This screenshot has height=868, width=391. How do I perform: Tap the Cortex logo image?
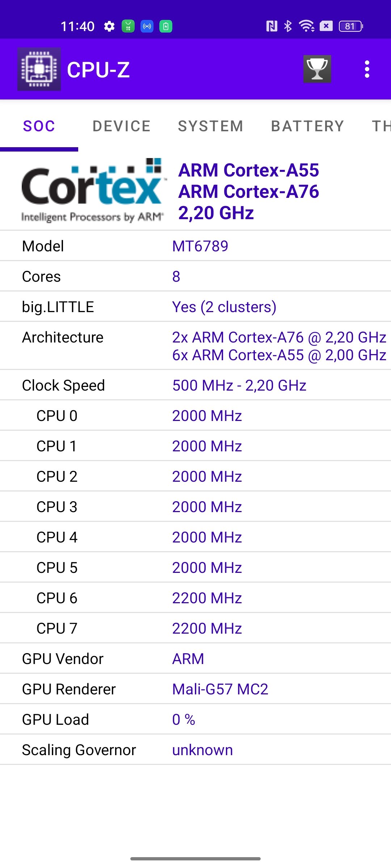click(x=93, y=191)
